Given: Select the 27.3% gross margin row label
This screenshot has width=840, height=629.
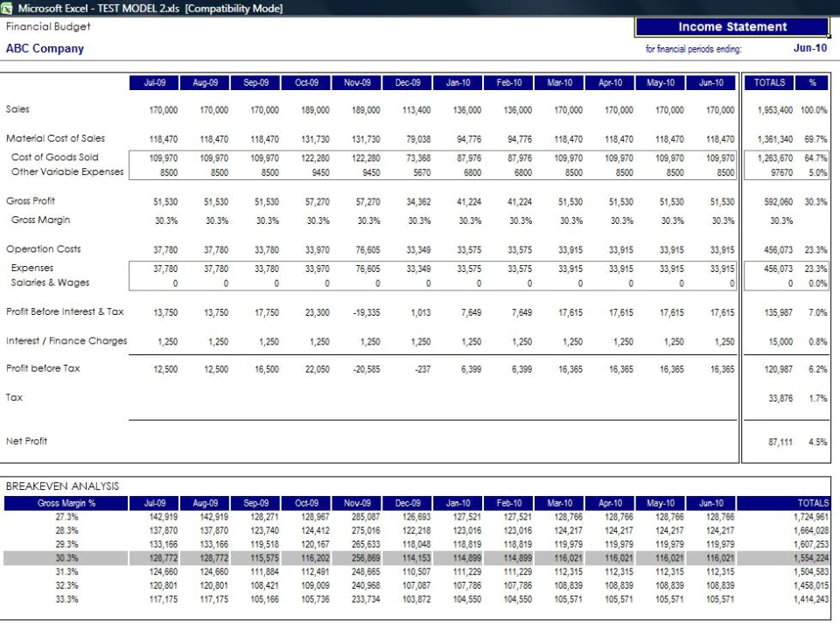Looking at the screenshot, I should click(x=66, y=517).
